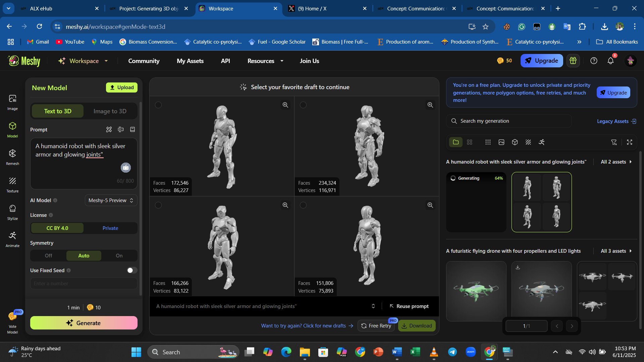Switch to the Image to 3D tab
The image size is (644, 362).
tap(110, 111)
